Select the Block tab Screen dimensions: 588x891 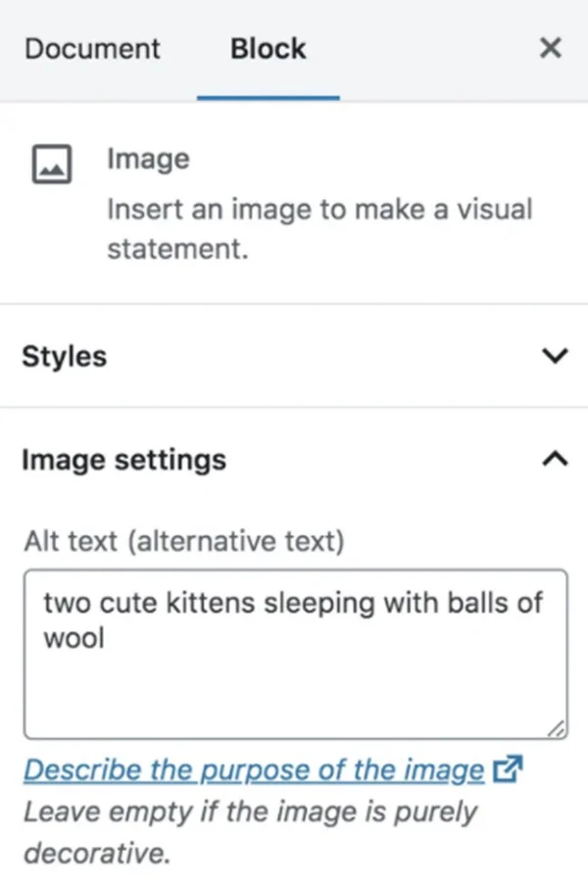[x=268, y=48]
